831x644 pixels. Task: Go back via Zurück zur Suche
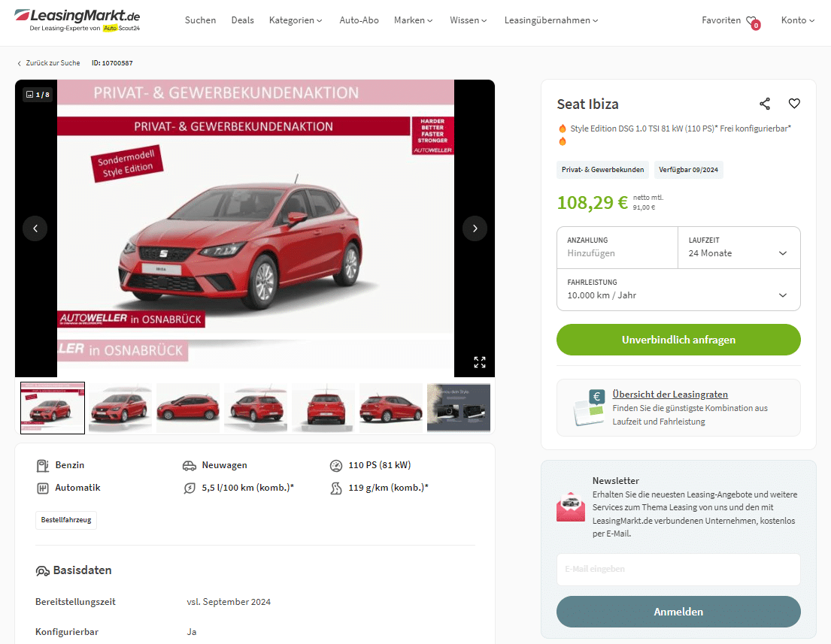coord(53,63)
